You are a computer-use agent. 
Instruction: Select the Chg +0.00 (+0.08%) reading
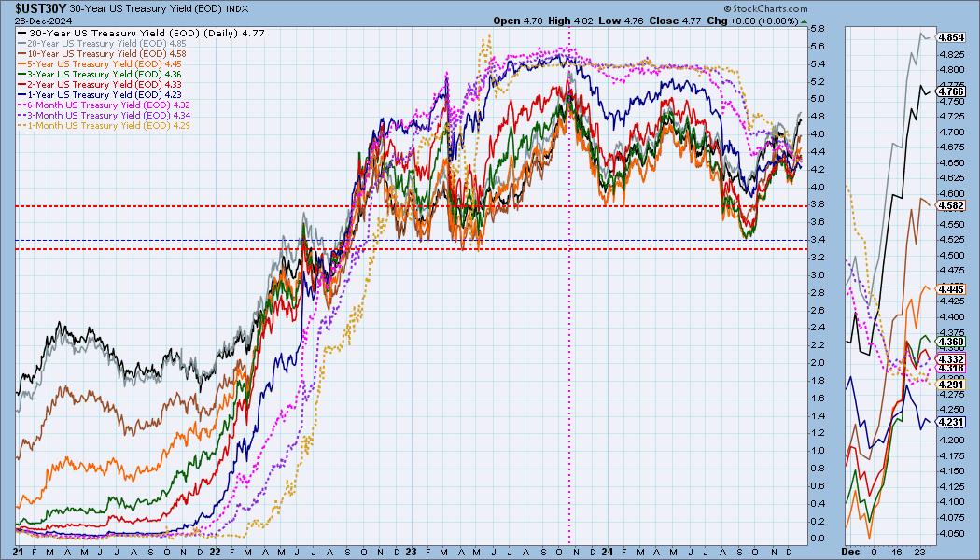point(752,21)
